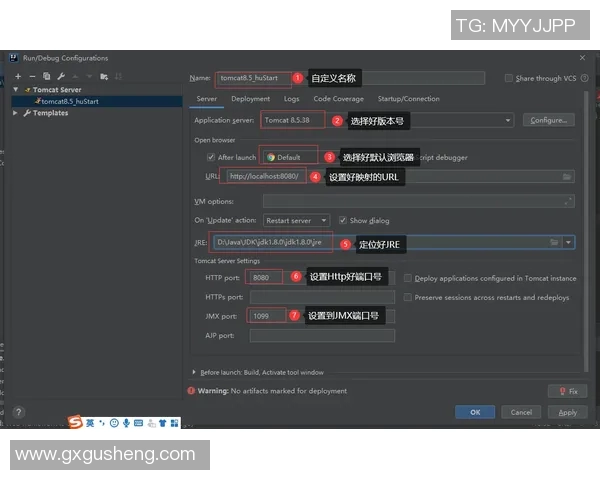
Task: Click the expand icon in VM options field
Action: point(569,201)
